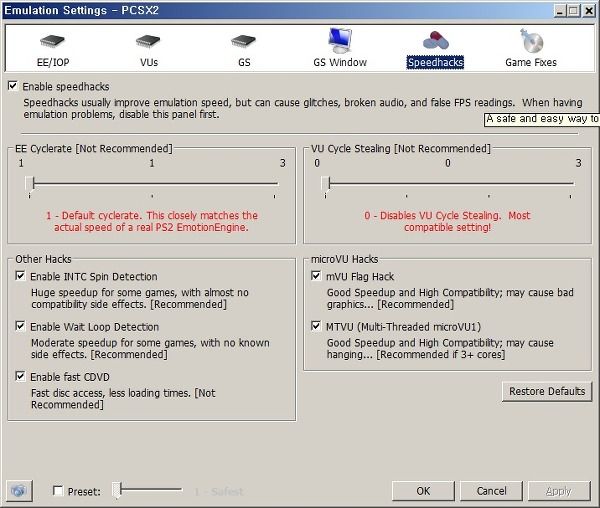Click the 'Moderate speedup for some games' text
This screenshot has height=508, width=600.
pyautogui.click(x=150, y=348)
